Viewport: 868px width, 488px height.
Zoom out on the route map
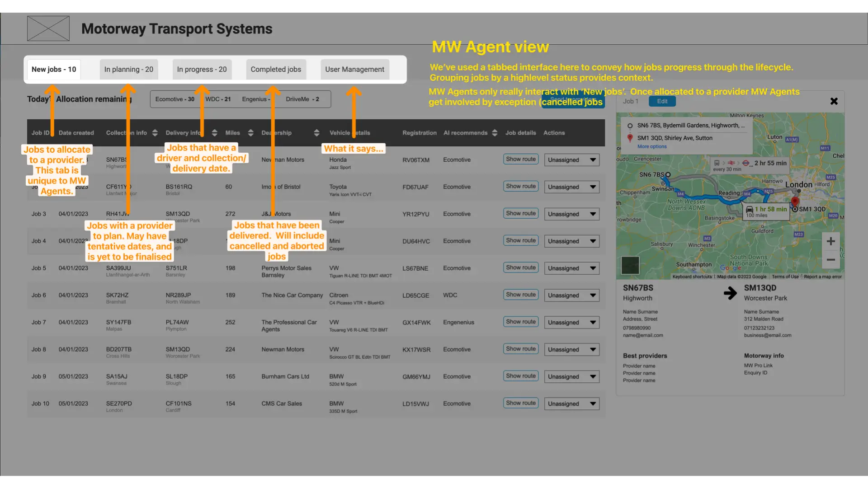[x=831, y=260]
